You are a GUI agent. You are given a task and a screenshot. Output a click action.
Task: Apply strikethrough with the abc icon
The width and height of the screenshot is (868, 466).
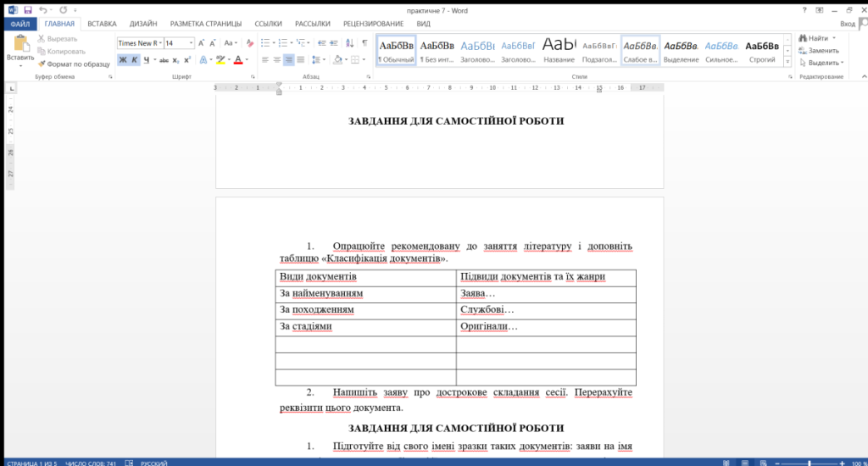[x=163, y=60]
